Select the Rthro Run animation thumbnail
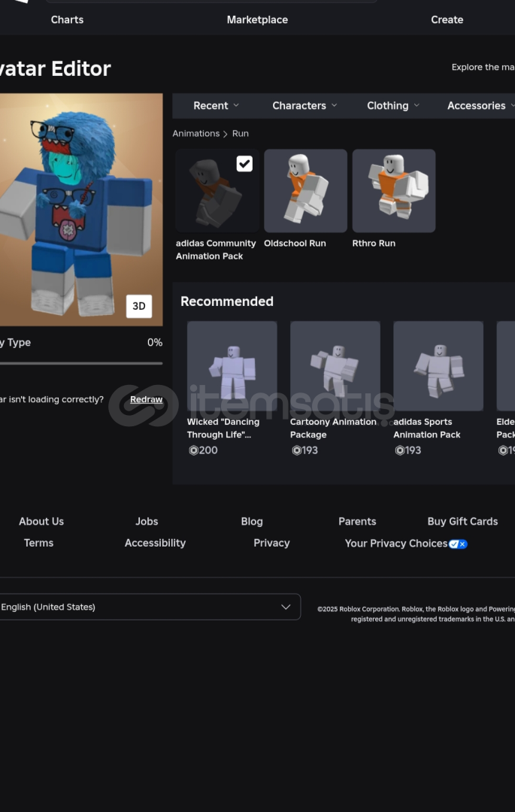Image resolution: width=515 pixels, height=812 pixels. tap(394, 191)
